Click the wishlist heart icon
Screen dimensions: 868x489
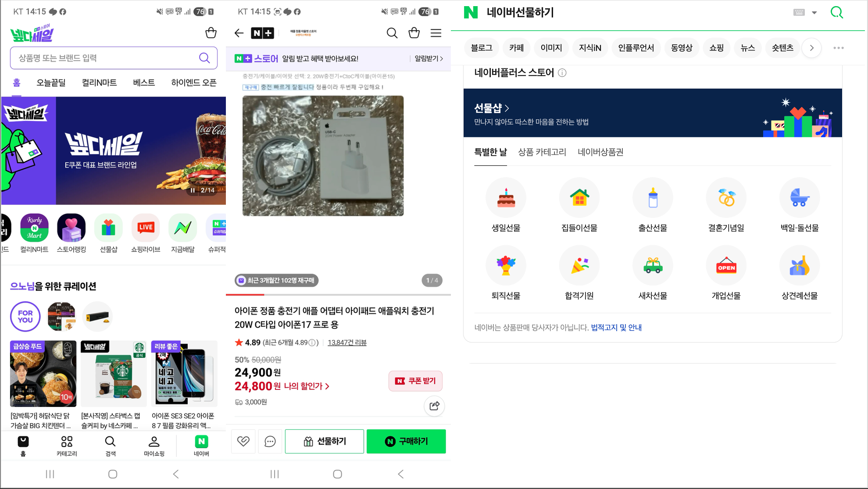243,441
